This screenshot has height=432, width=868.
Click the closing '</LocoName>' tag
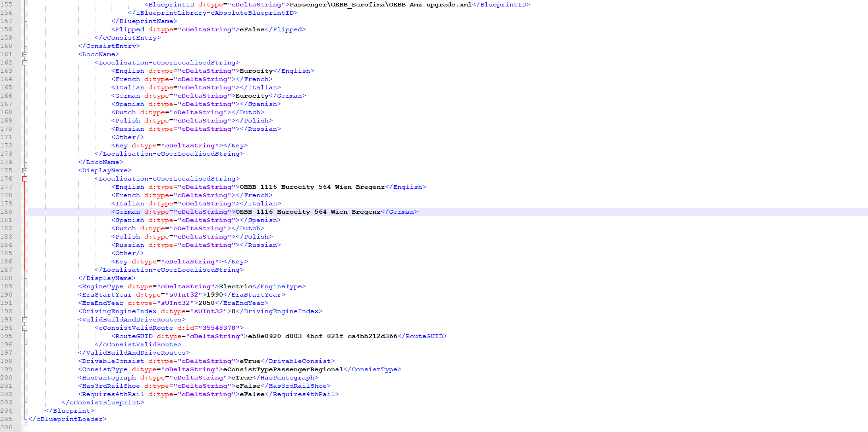tap(100, 162)
